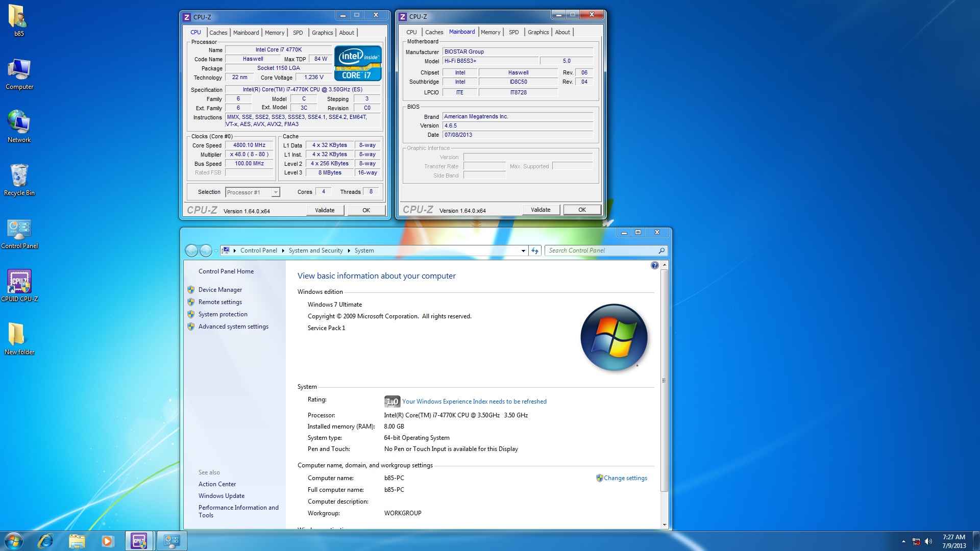Viewport: 980px width, 551px height.
Task: Click the volume speaker tray icon
Action: pos(928,541)
